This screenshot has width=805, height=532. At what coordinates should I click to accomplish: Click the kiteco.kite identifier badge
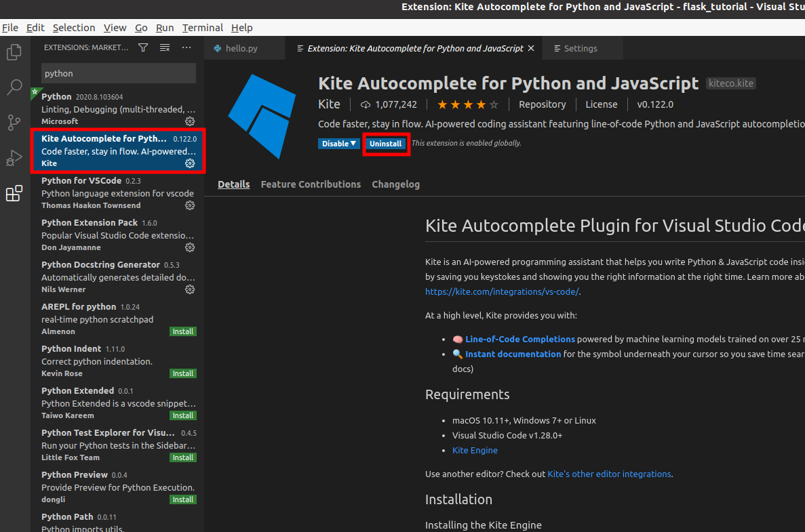[x=731, y=83]
